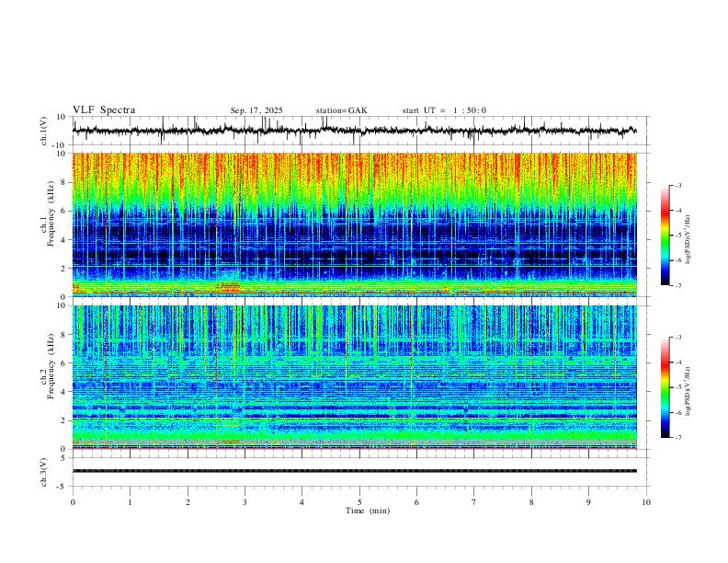Click the ch.3 black voltage trace
Viewport: 728px width, 563px height.
point(355,471)
